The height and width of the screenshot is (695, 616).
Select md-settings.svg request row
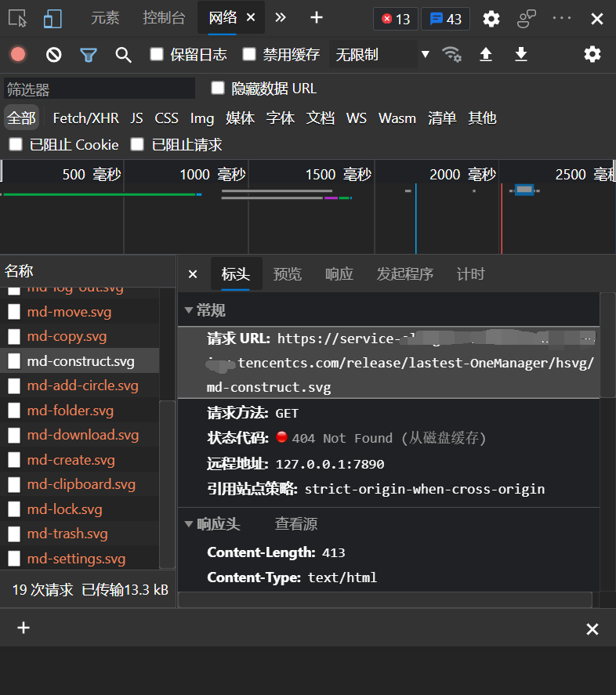(80, 558)
